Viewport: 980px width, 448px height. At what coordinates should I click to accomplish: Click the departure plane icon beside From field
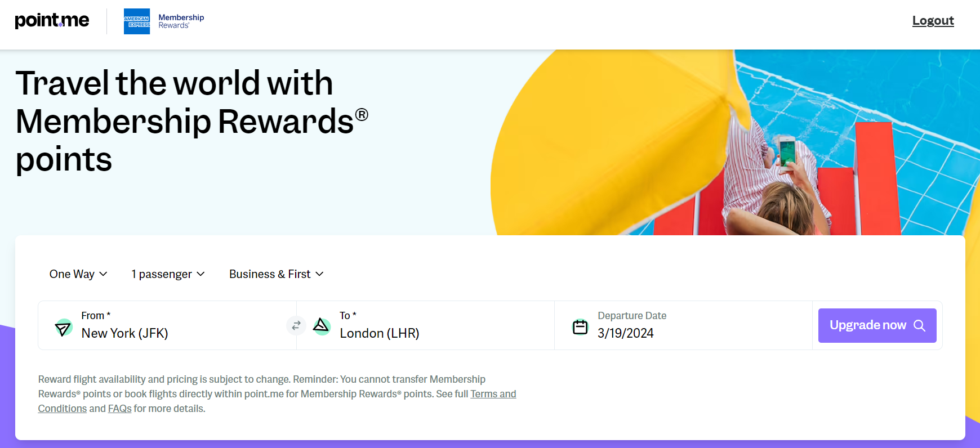(63, 326)
